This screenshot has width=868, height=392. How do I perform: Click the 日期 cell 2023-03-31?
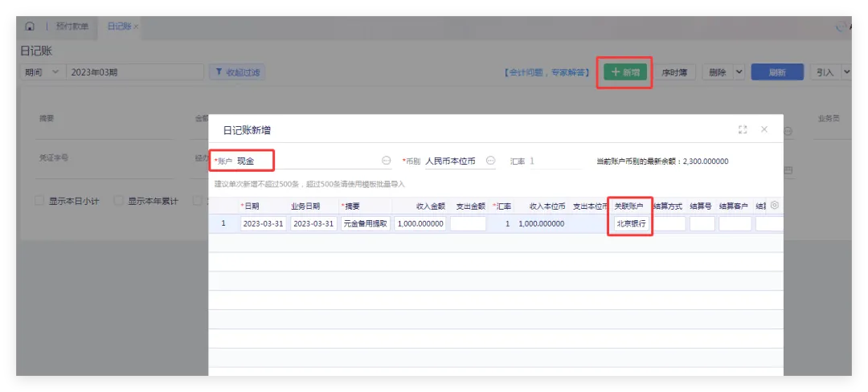tap(264, 223)
